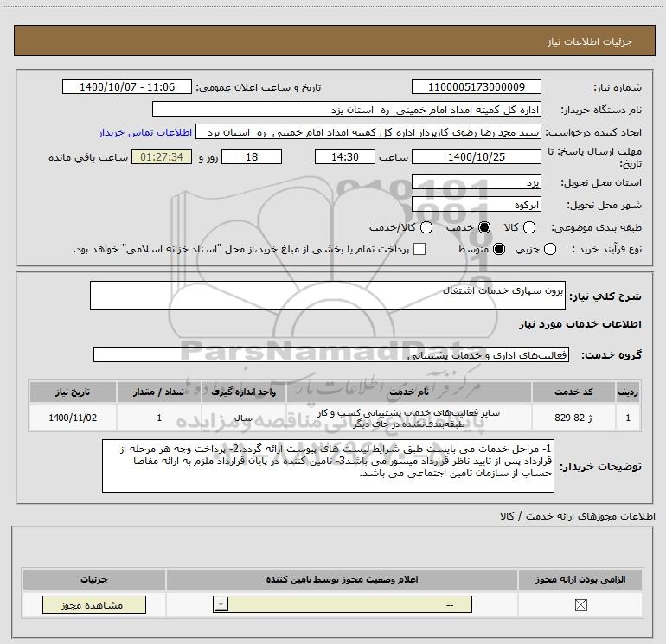The height and width of the screenshot is (644, 666).
Task: Click the واحد اندازه گیری column header
Action: (x=243, y=392)
